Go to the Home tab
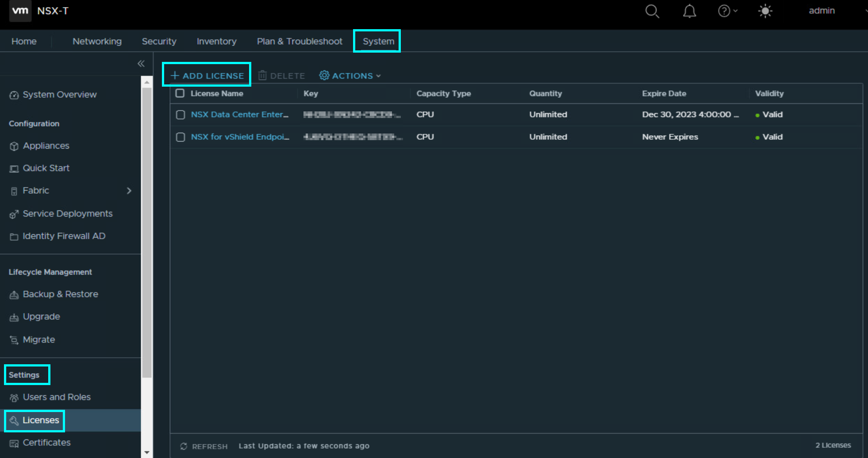The height and width of the screenshot is (458, 868). (x=24, y=41)
